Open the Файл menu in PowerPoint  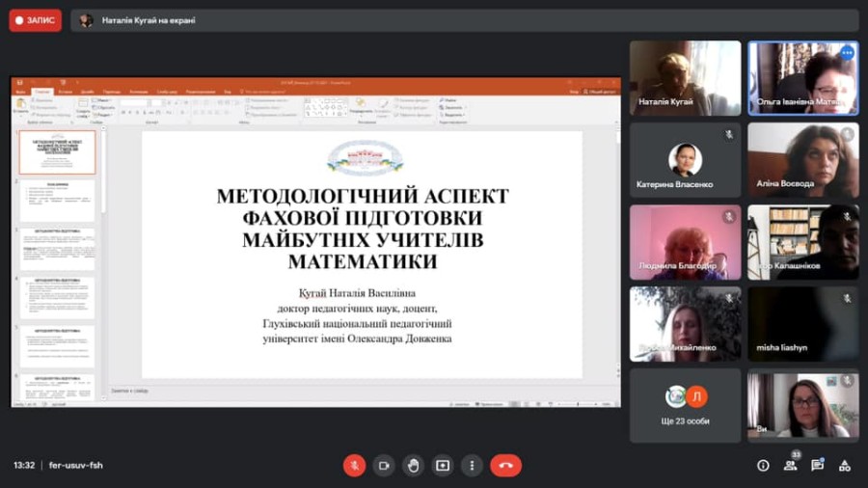pos(21,92)
